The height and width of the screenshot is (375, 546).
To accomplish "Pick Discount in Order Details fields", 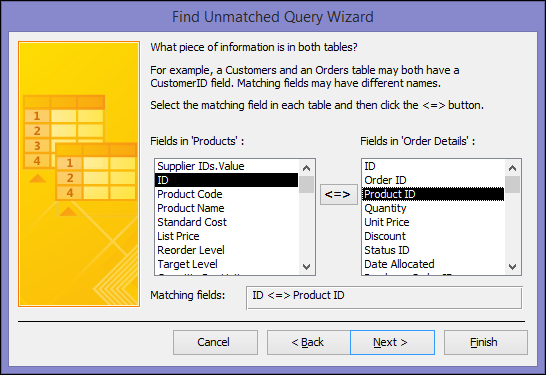I will coord(433,236).
